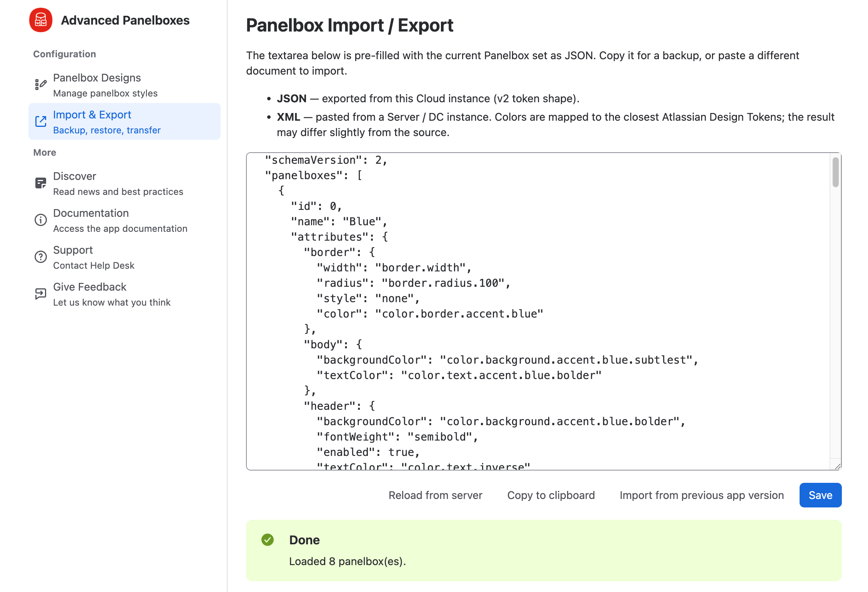Click the "color": "color.border.accent.blue" line

pyautogui.click(x=430, y=314)
